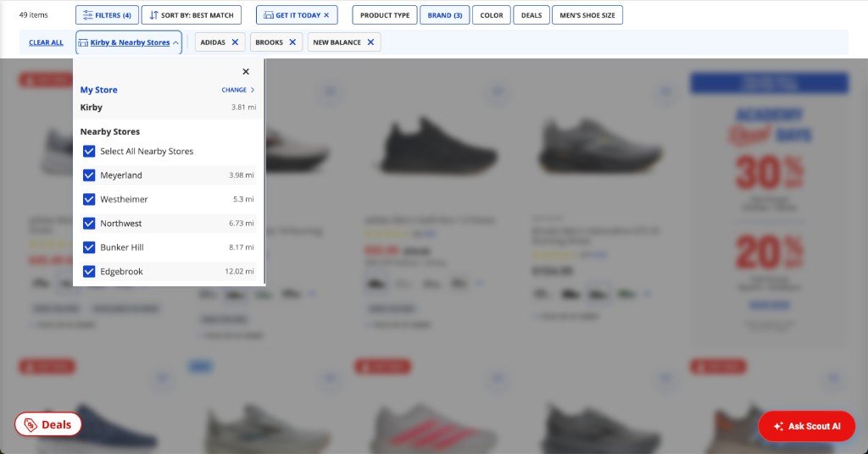Click the My Store heading
868x454 pixels.
(98, 90)
